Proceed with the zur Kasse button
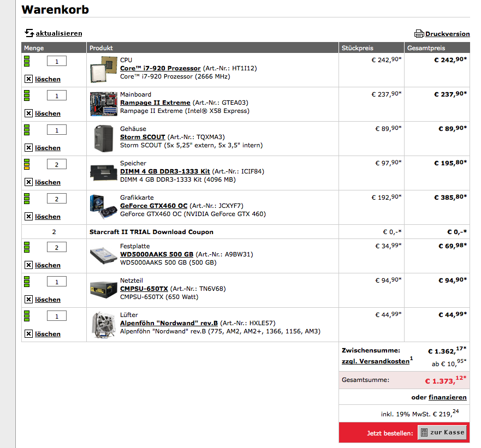 click(442, 432)
